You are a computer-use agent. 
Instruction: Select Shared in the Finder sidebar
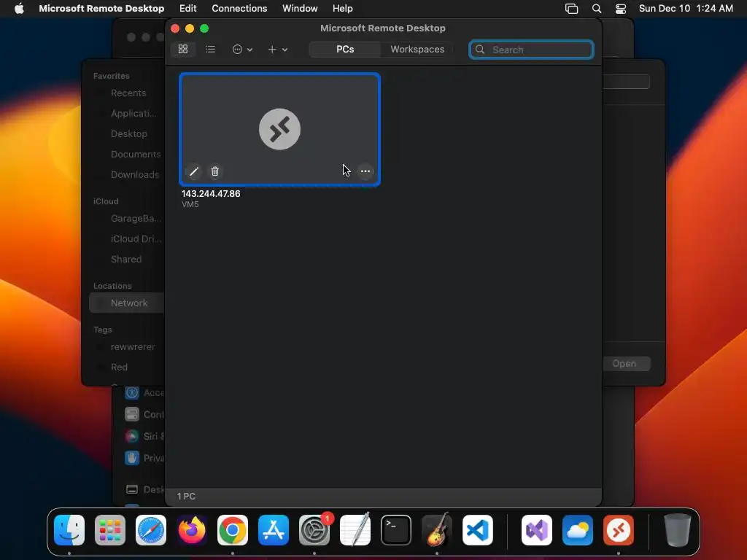pyautogui.click(x=125, y=259)
